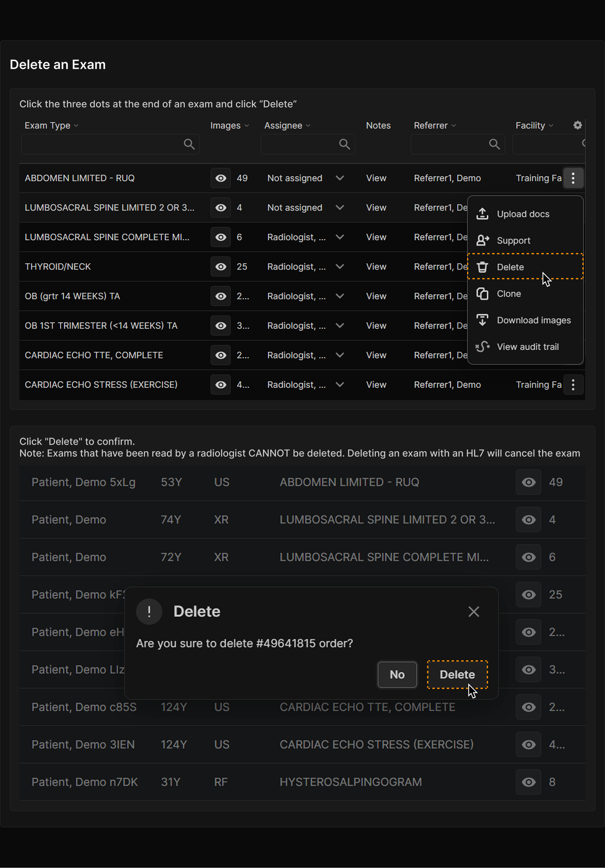Expand assignee dropdown for CARDIAC ECHO STRESS
605x868 pixels.
[340, 384]
